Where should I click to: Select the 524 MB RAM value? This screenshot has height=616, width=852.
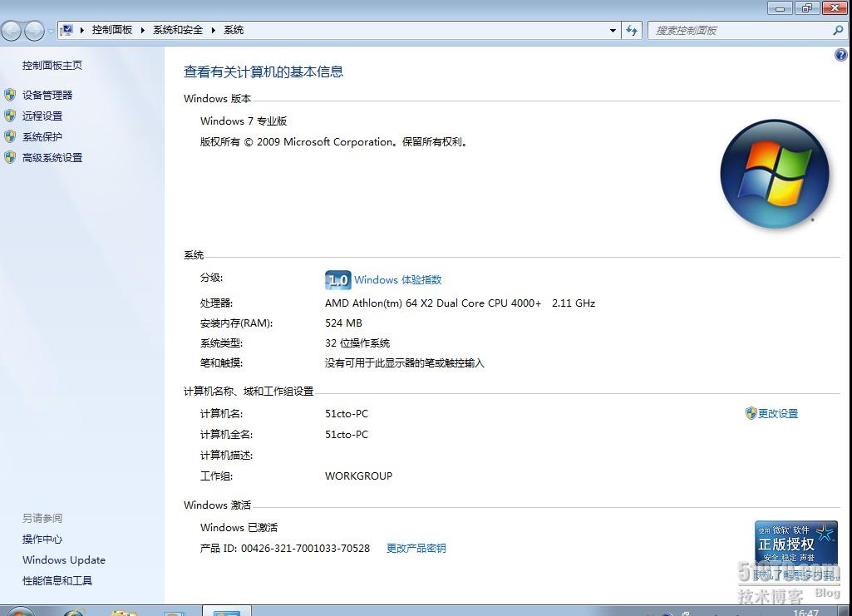tap(343, 323)
